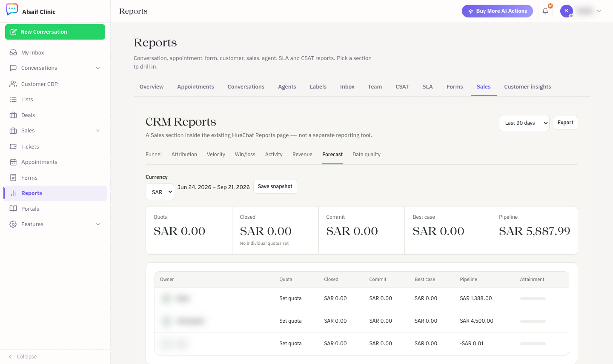Screen dimensions: 613x364
Task: Open the Portals book icon
Action: tap(13, 209)
